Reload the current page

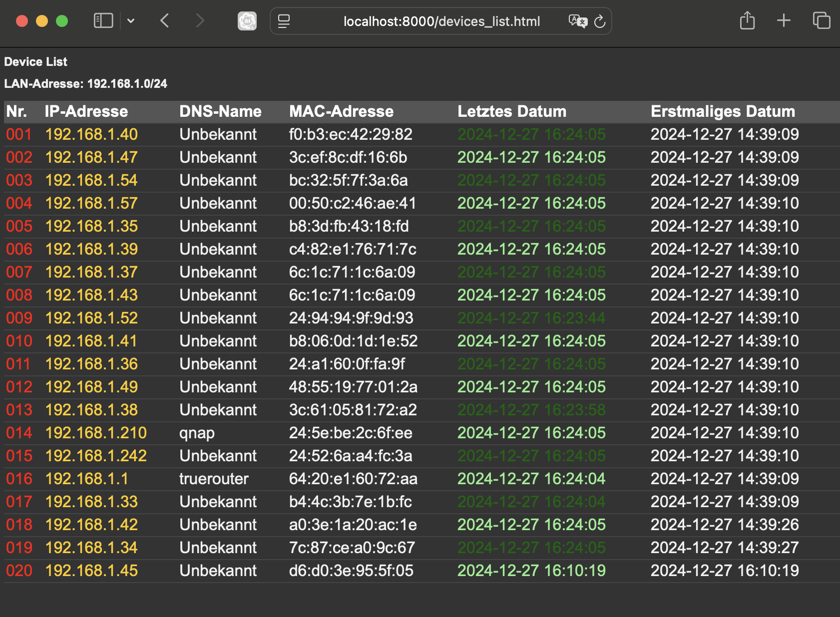[600, 21]
